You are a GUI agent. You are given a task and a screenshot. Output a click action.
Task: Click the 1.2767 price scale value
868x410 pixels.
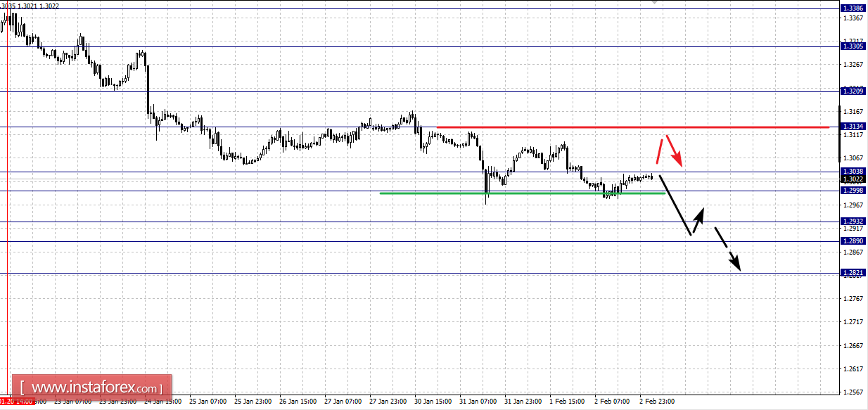click(x=853, y=299)
